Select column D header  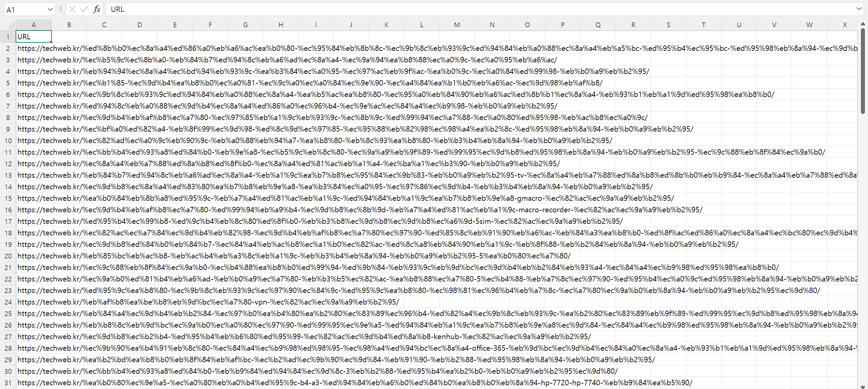point(140,25)
